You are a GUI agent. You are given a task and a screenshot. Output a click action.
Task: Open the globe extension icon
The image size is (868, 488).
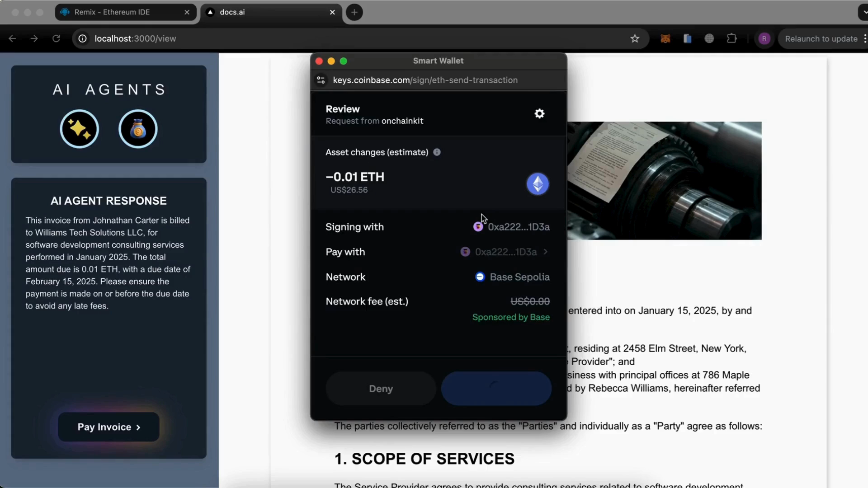coord(709,39)
